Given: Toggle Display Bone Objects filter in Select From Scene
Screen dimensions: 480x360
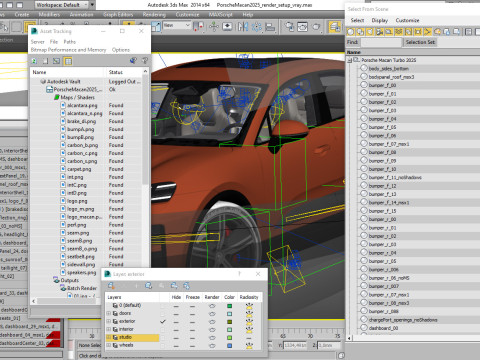Looking at the screenshot, I should point(427,32).
